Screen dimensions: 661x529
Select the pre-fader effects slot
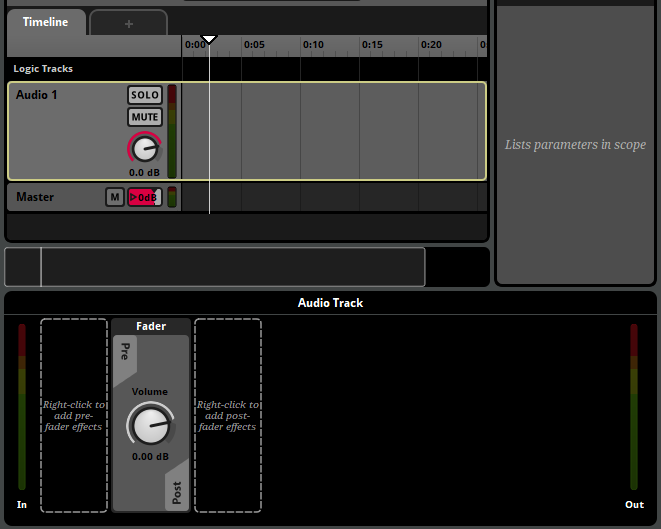pyautogui.click(x=74, y=415)
